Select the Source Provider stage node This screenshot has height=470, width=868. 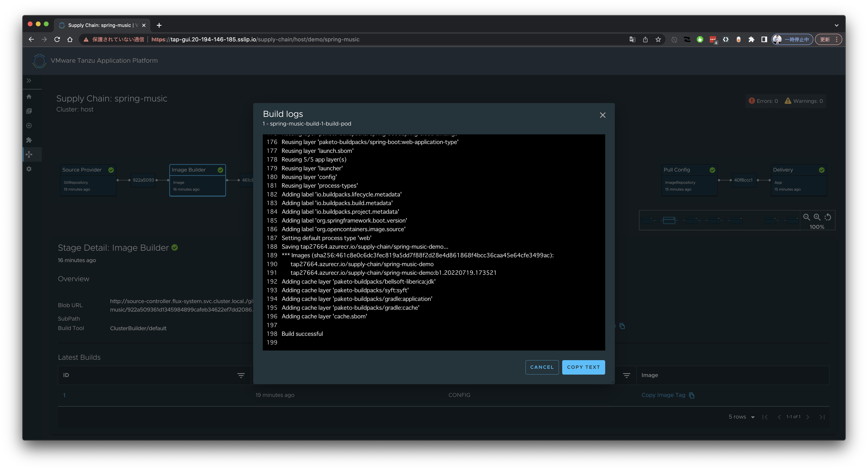point(88,180)
